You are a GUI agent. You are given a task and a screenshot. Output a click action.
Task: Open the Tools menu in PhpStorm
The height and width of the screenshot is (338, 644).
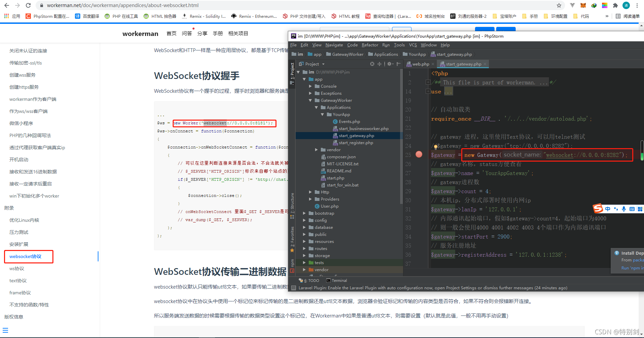(x=399, y=45)
